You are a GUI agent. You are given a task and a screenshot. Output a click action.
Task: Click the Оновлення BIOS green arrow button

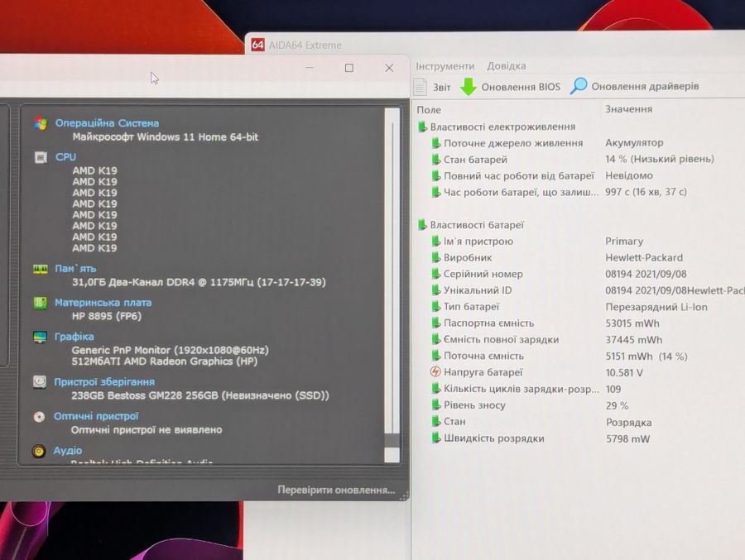point(510,87)
